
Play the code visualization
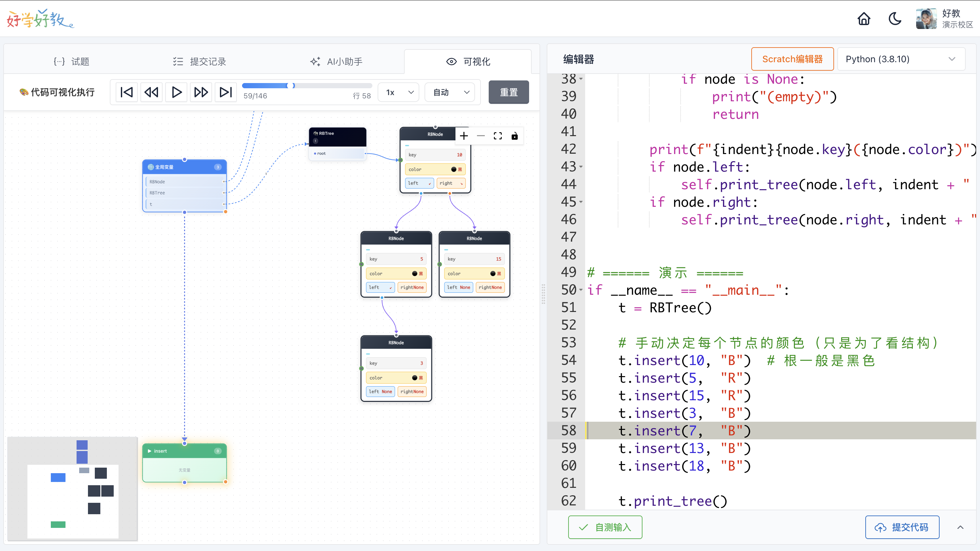(x=176, y=92)
